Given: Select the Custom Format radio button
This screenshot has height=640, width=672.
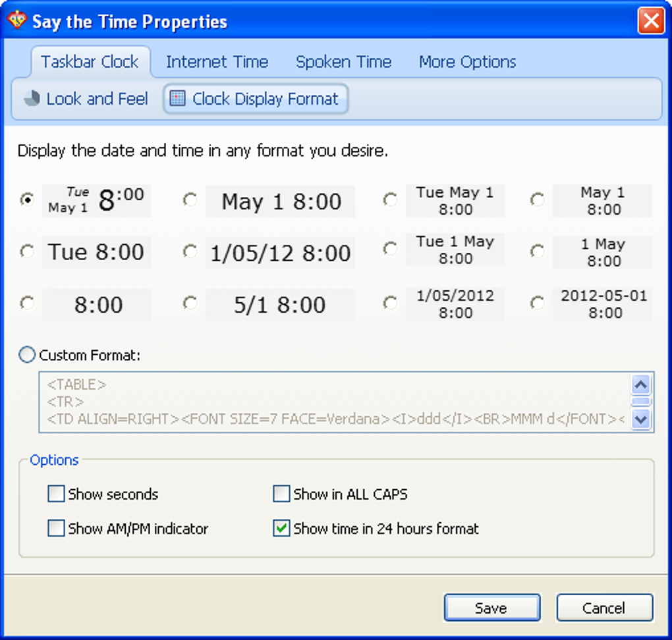Looking at the screenshot, I should click(x=27, y=355).
